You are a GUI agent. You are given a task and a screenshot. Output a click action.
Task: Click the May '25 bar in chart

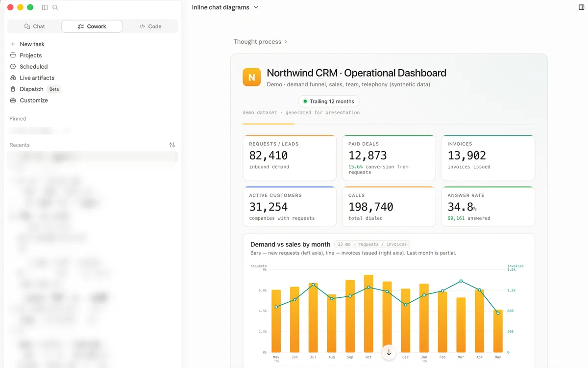pos(276,321)
